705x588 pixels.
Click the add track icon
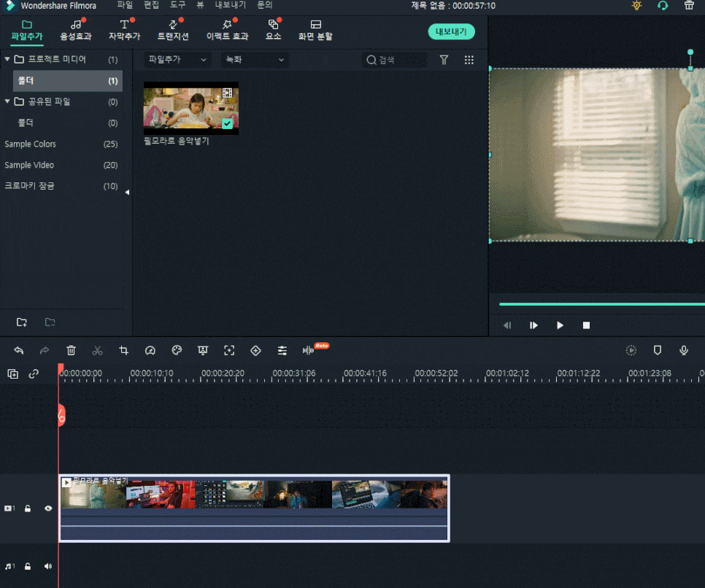pyautogui.click(x=13, y=374)
